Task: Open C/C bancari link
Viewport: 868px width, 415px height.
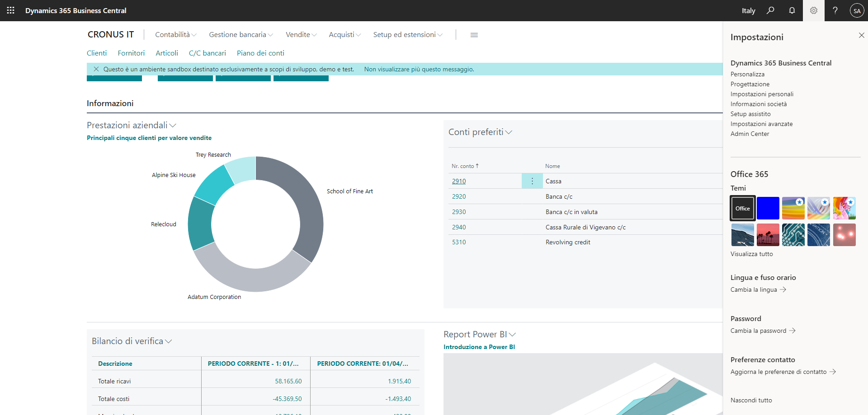Action: 208,53
